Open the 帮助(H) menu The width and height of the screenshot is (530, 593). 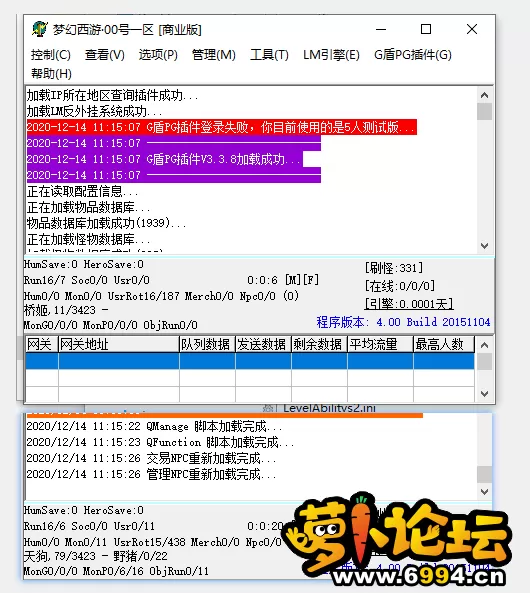51,73
